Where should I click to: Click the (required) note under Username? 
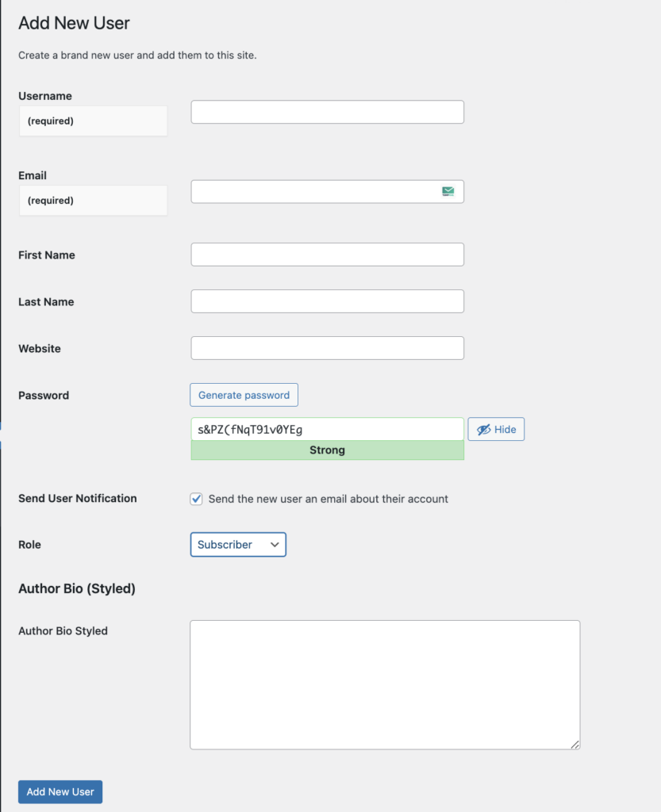tap(51, 121)
